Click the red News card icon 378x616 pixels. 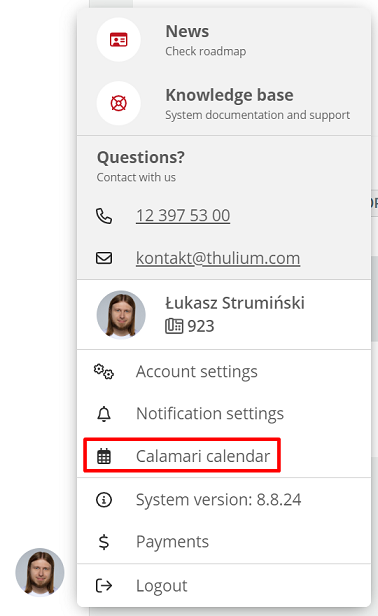[x=118, y=40]
